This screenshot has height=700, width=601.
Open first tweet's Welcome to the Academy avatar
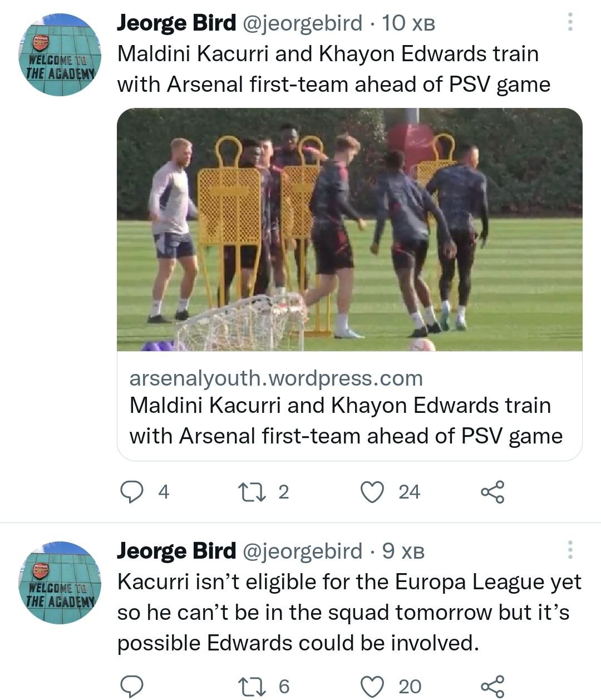tap(60, 55)
